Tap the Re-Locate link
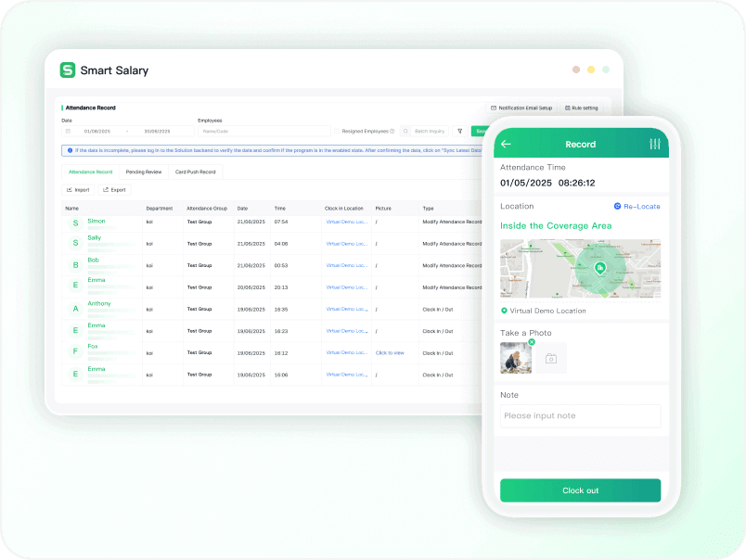746x560 pixels. point(637,206)
